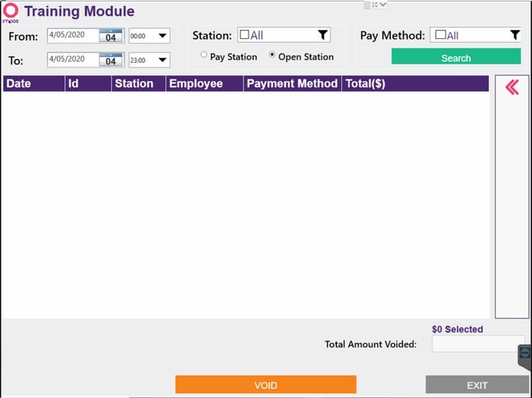532x398 pixels.
Task: Expand the top toolbar chevron
Action: point(383,5)
